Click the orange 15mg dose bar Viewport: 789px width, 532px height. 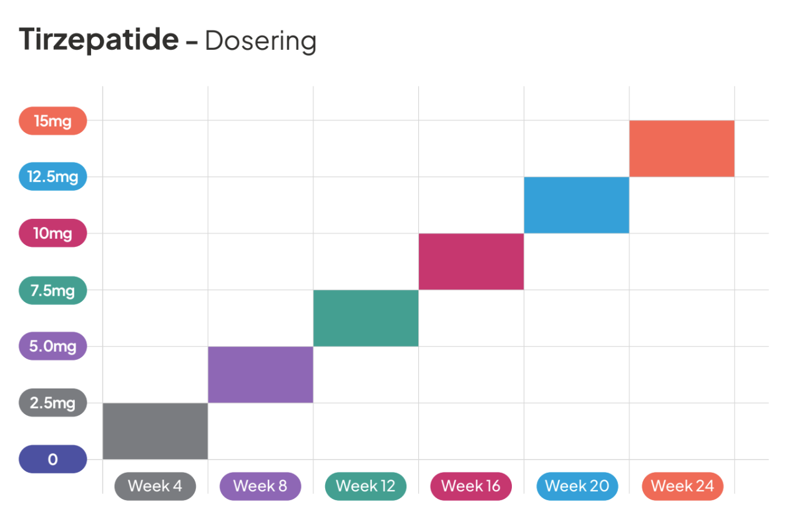pos(682,148)
